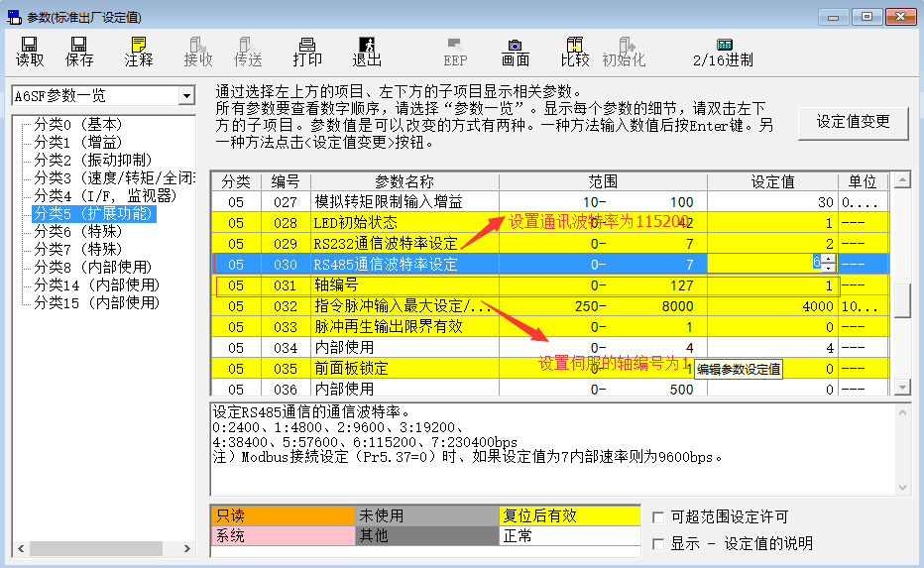This screenshot has height=568, width=924.
Task: Select row RS232通信波特率设定
Action: point(550,243)
